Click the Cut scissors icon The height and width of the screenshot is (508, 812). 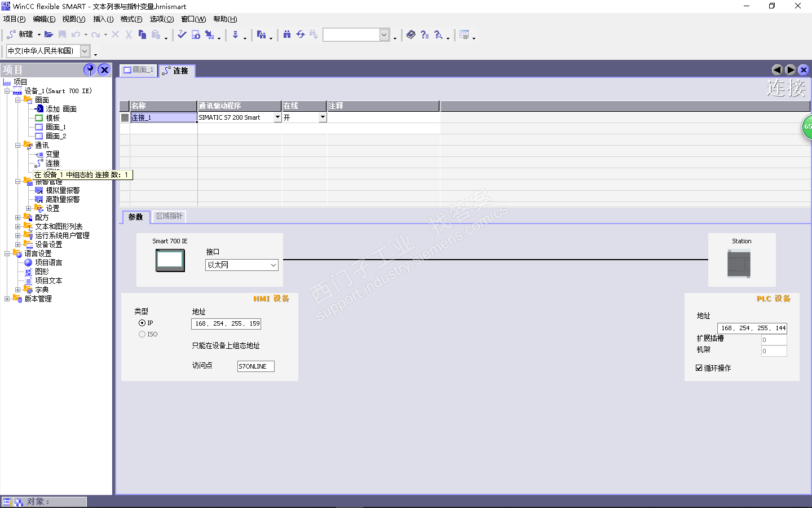pos(129,34)
